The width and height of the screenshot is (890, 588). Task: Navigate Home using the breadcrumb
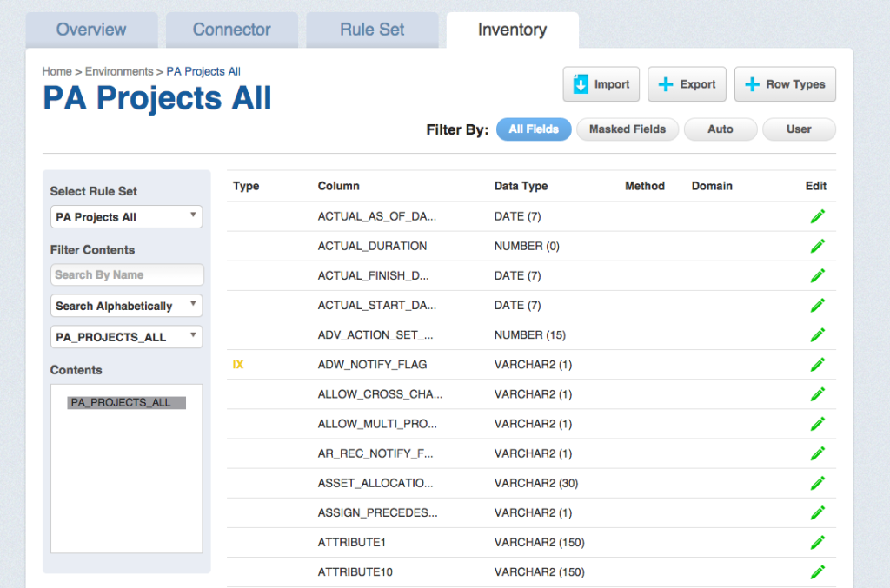[x=56, y=71]
